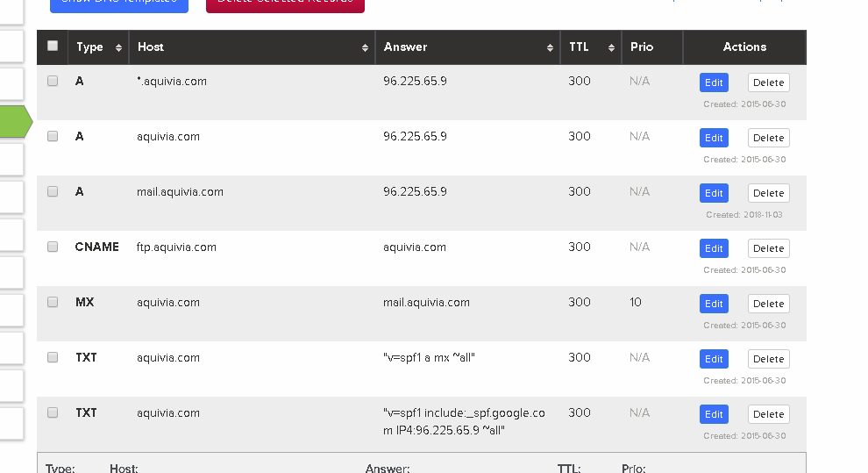The width and height of the screenshot is (868, 473).
Task: Edit the *.aquivia.com wildcard A record
Action: pos(714,82)
